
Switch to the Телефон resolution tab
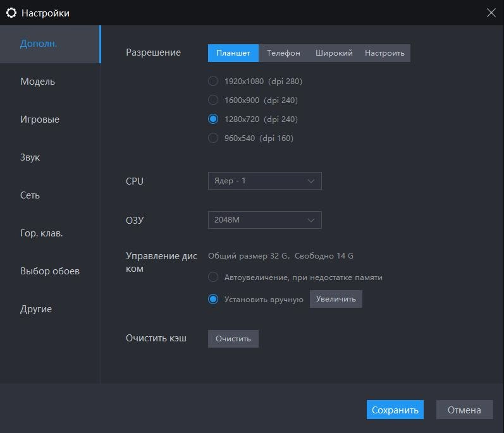pos(283,53)
